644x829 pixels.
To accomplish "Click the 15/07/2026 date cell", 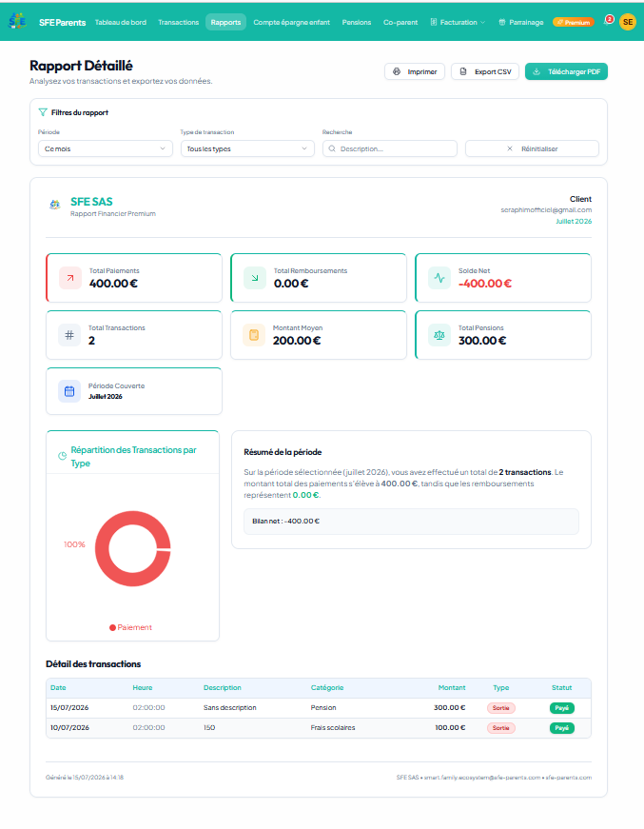I will pos(69,707).
